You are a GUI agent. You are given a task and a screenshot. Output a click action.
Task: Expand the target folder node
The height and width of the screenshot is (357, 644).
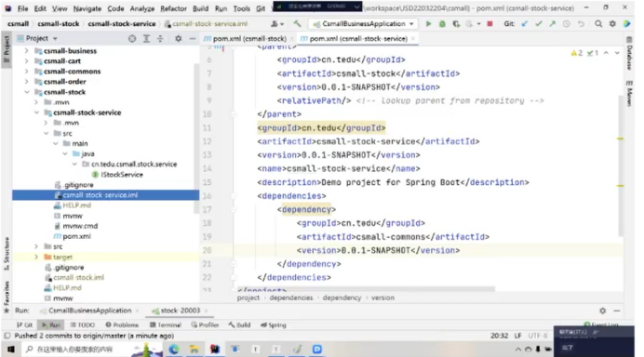(x=36, y=258)
